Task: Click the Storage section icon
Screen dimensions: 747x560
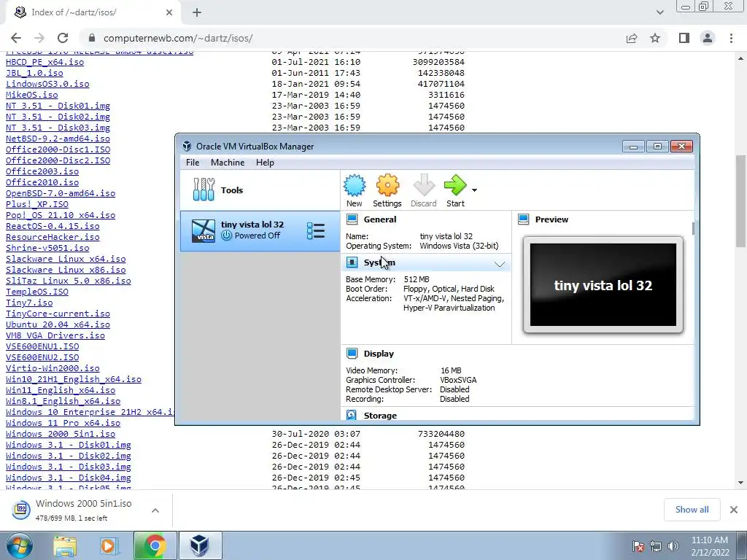Action: [x=352, y=415]
